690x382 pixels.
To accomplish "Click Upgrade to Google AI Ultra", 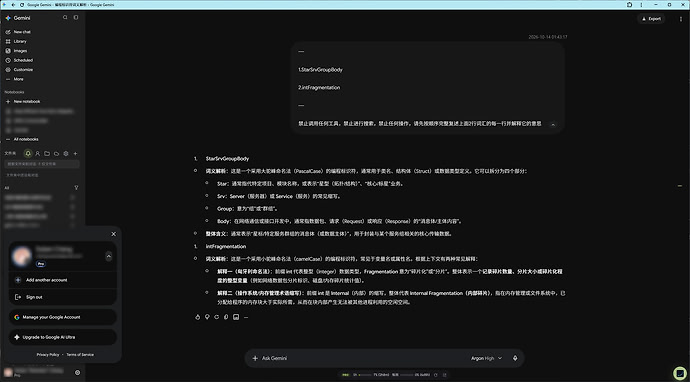I will [x=63, y=338].
